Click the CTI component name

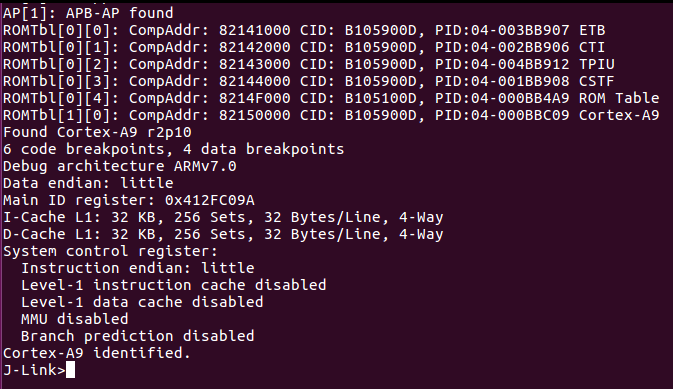pos(592,47)
